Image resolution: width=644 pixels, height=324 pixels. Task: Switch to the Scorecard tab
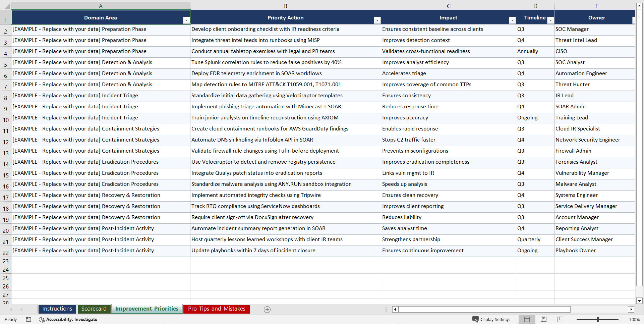[94, 309]
